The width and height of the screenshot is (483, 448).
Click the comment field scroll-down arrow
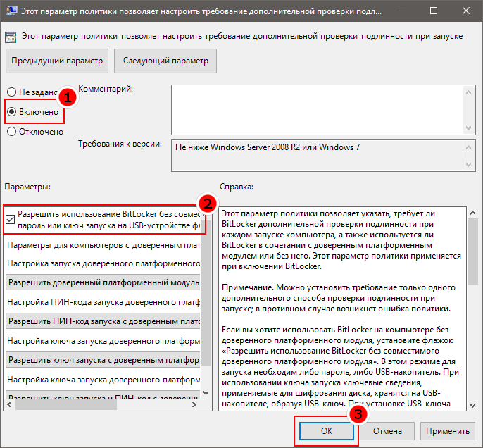tap(468, 128)
